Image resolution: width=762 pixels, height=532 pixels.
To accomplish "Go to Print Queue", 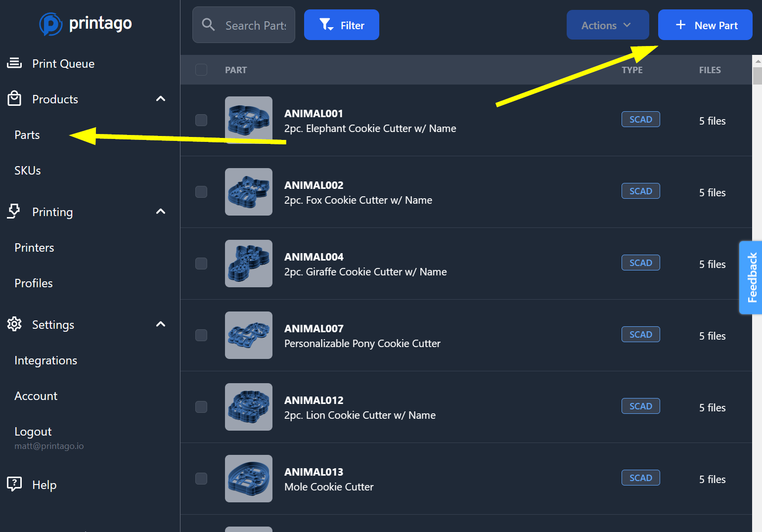I will click(63, 63).
